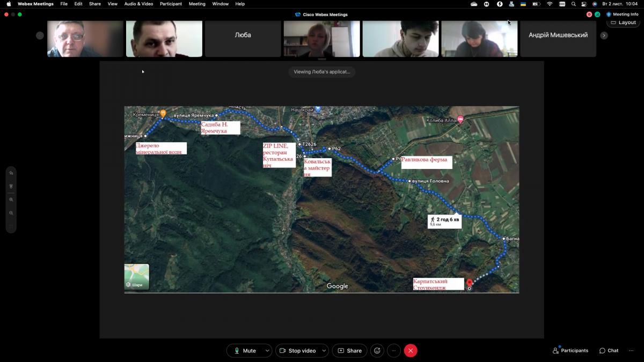Open the Participant menu in menu bar
Viewport: 644px width, 362px height.
click(x=171, y=4)
